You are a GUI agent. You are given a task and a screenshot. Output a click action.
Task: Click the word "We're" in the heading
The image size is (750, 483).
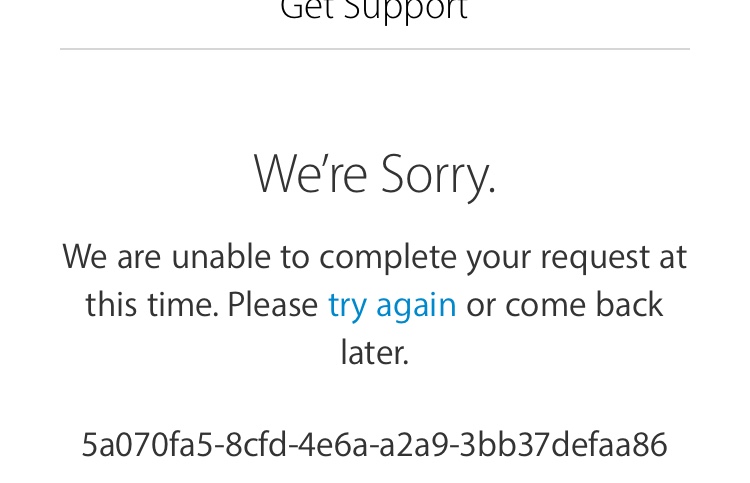[x=310, y=174]
